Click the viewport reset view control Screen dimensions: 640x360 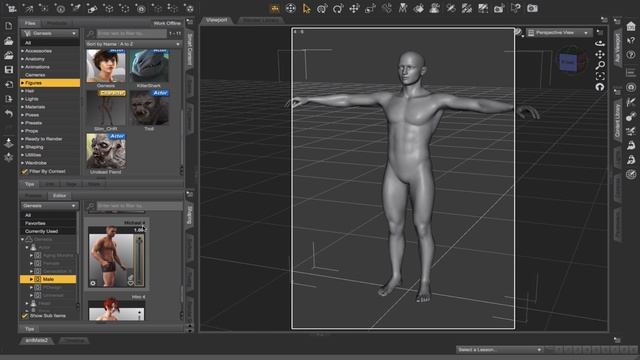(x=600, y=87)
